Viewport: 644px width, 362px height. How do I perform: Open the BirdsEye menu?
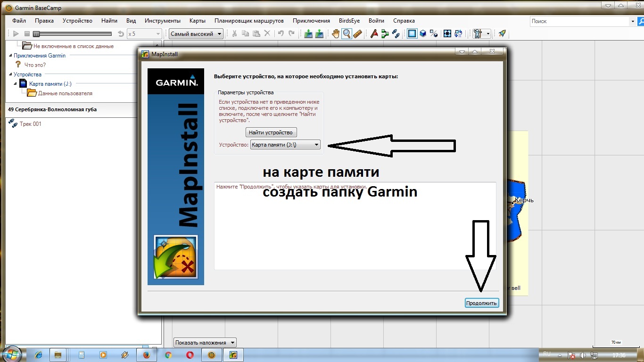point(349,21)
